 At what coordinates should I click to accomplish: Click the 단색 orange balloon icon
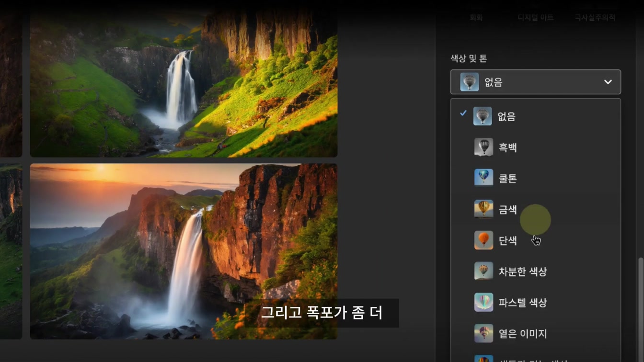point(483,240)
